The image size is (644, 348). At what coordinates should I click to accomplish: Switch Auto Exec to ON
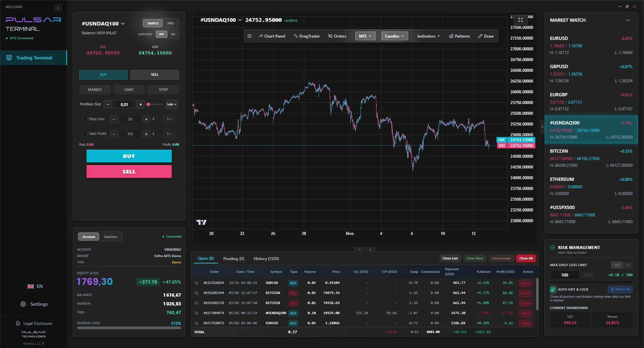173,34
